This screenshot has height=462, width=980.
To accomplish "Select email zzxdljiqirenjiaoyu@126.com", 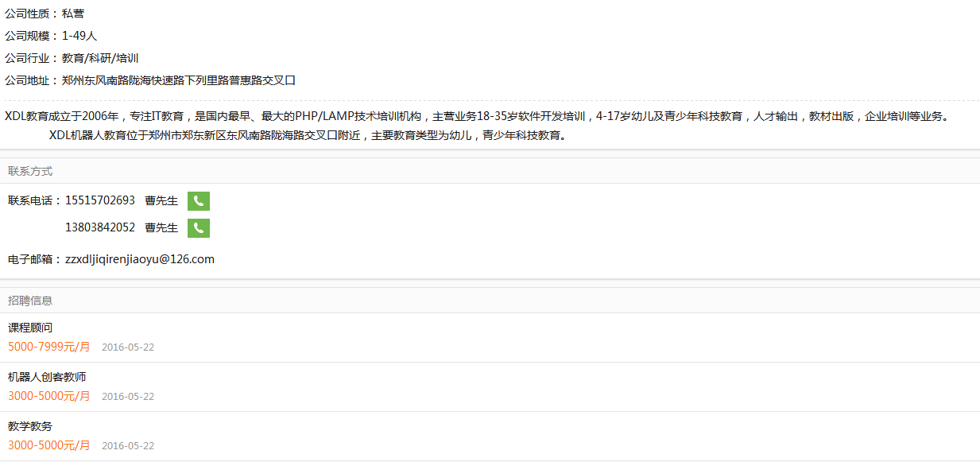I will pyautogui.click(x=140, y=259).
